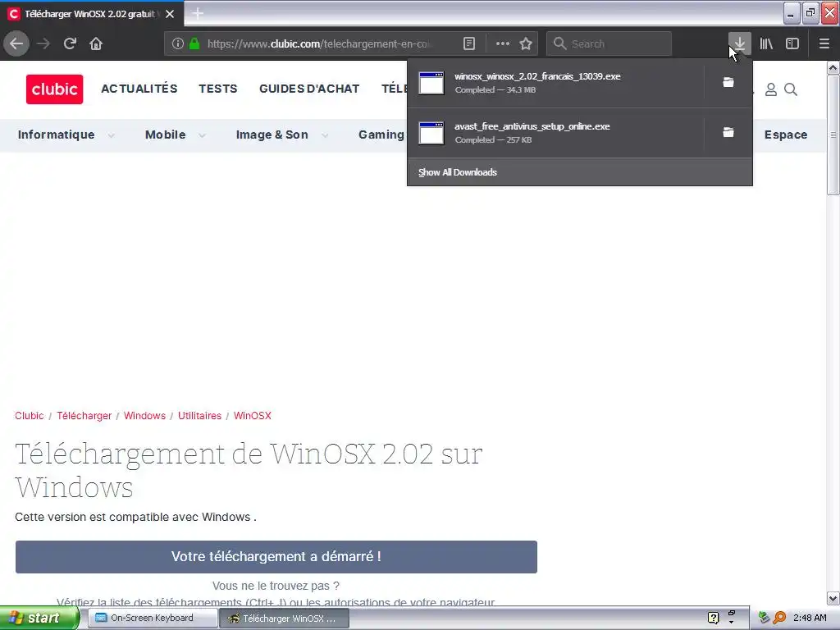Toggle reader view icon
Screen dimensions: 840x630
point(468,43)
